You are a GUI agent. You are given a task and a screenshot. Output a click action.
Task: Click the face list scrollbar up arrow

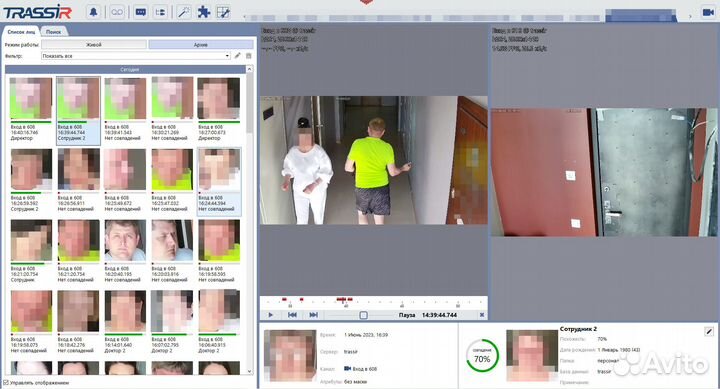click(249, 69)
